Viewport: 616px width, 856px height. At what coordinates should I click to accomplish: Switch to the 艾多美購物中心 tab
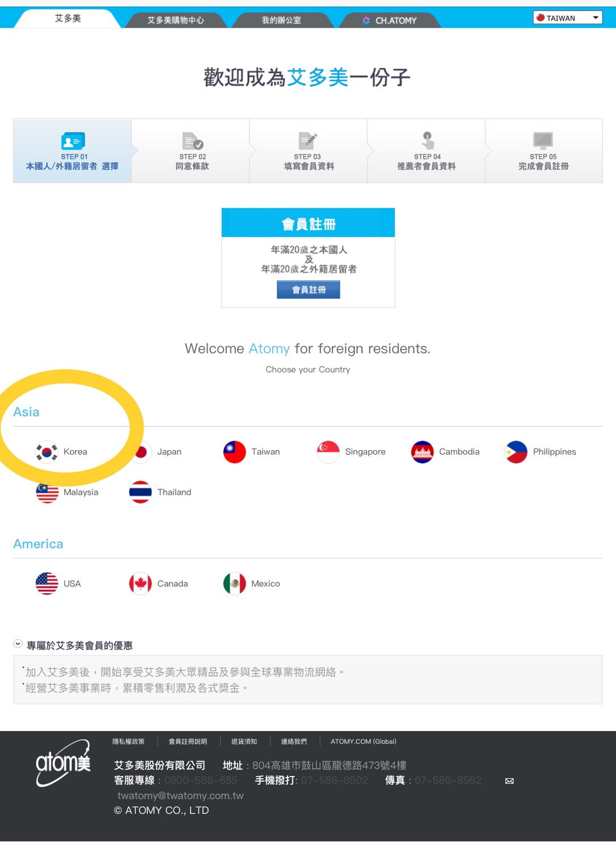tap(176, 20)
